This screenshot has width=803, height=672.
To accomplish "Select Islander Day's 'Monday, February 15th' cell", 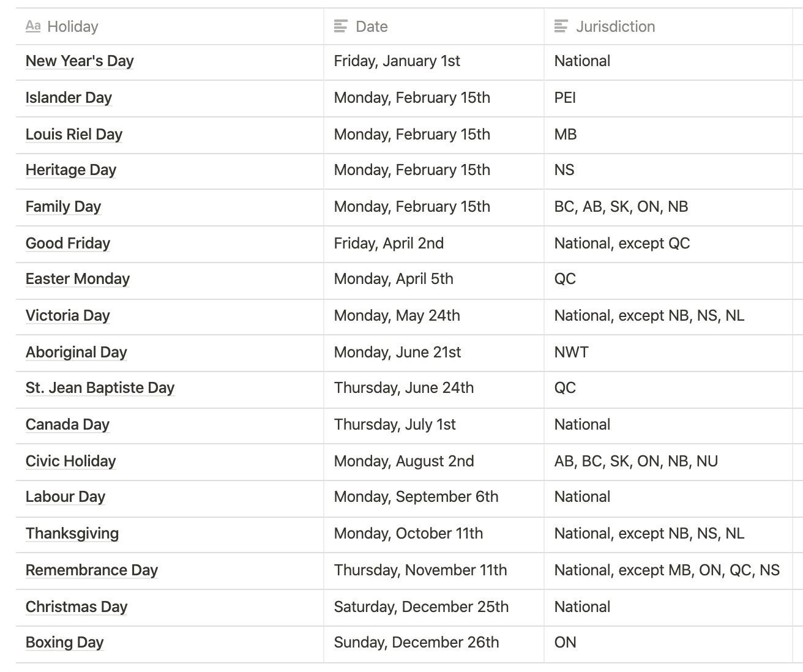I will coord(434,99).
